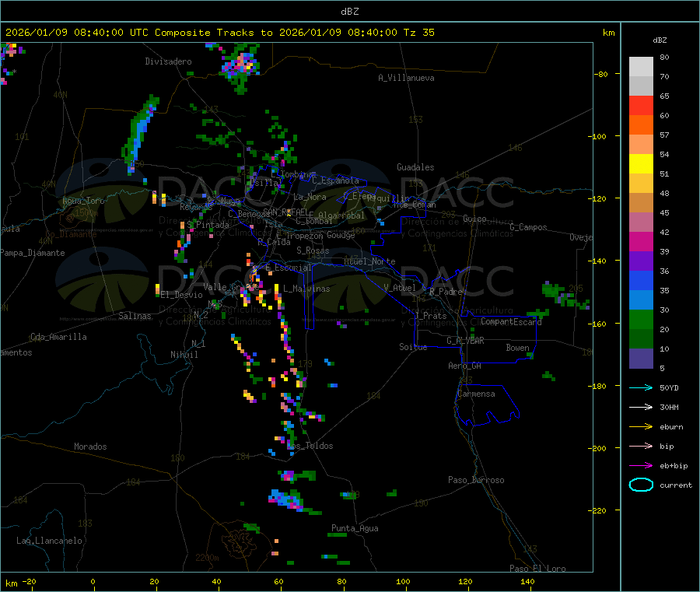Click the Paso_El_Loro place label
700x592 pixels.
pos(538,569)
